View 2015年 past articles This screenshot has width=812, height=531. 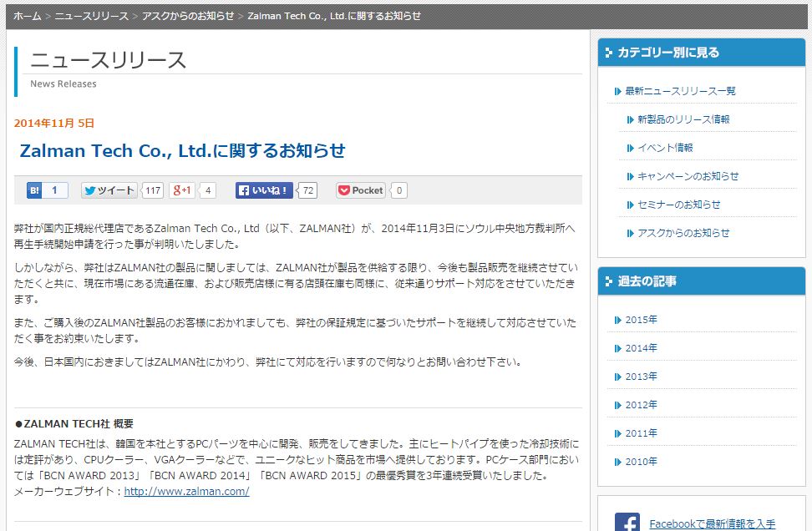tap(641, 320)
